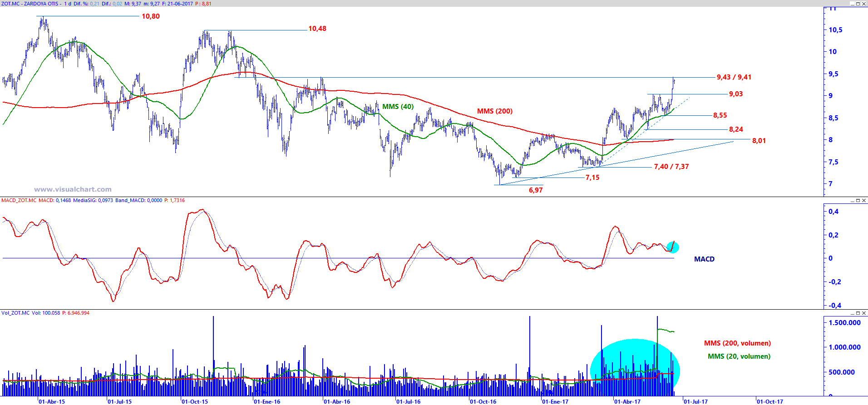
Task: Click the Vol: 100.058 value
Action: (x=46, y=313)
